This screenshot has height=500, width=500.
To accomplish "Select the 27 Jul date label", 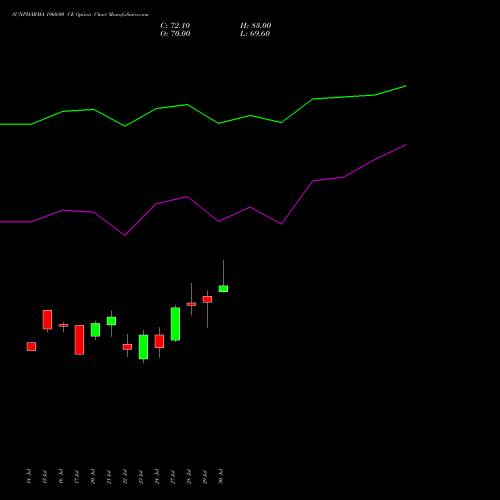I will click(x=173, y=476).
